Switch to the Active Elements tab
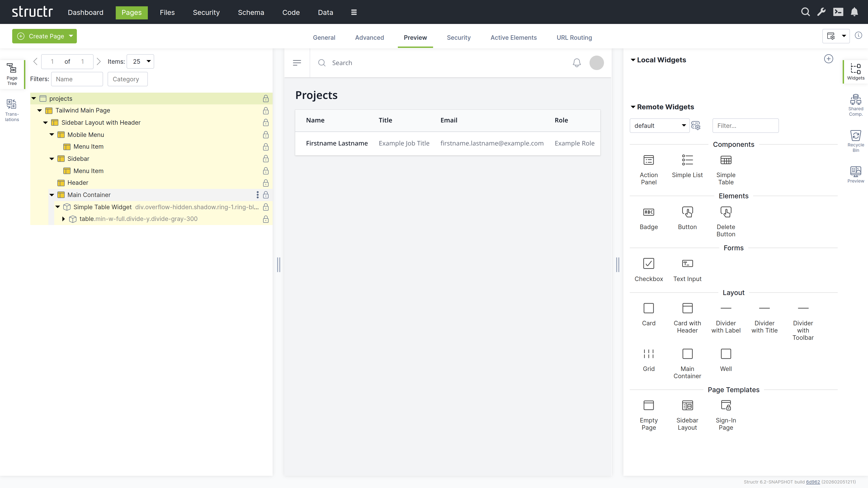868x488 pixels. click(x=513, y=37)
